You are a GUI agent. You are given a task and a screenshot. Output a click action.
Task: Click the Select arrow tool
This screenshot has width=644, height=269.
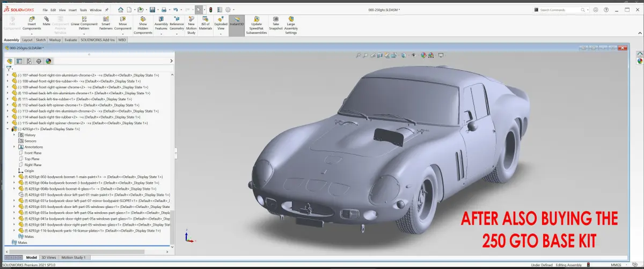pos(199,10)
